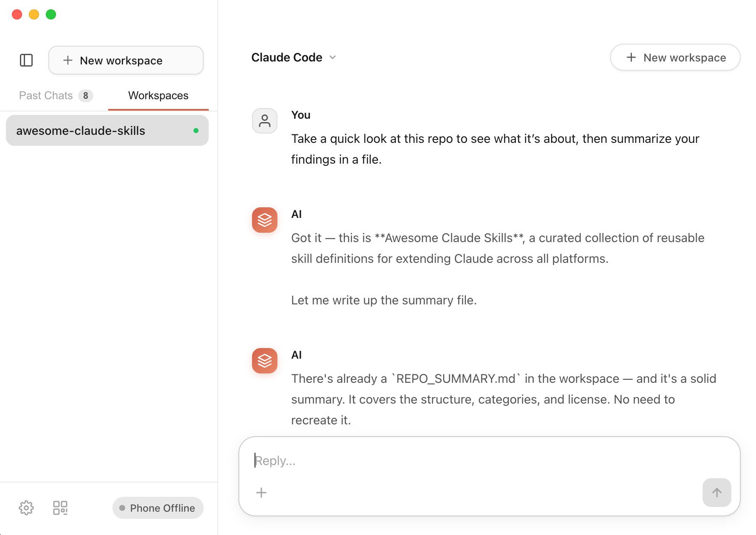
Task: Click the second AI avatar near REPO_SUMMARY message
Action: [265, 361]
